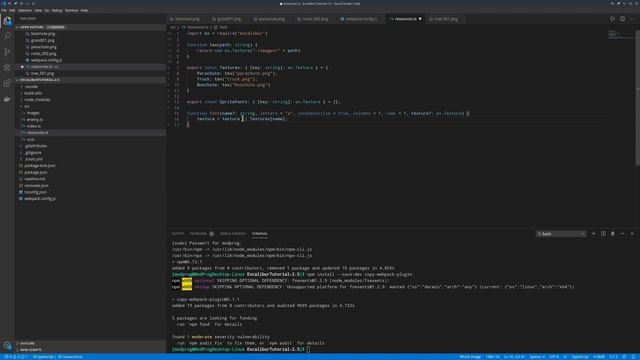Open package.json in the file tree

[x=36, y=172]
